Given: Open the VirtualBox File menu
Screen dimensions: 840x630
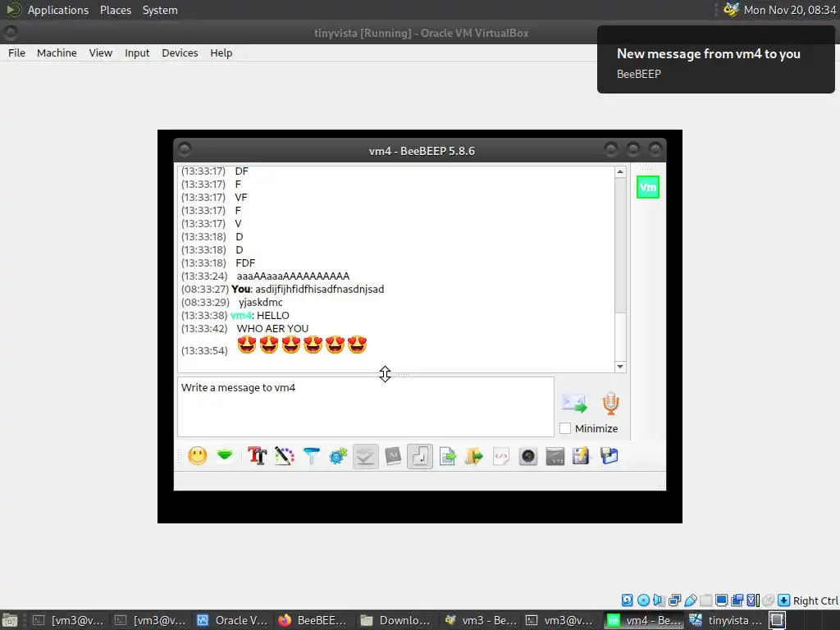Looking at the screenshot, I should 16,53.
